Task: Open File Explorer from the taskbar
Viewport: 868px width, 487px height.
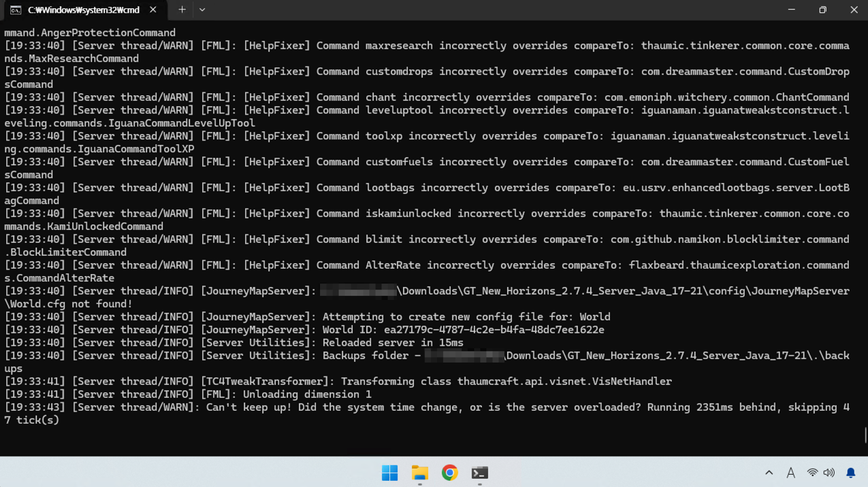Action: (420, 473)
